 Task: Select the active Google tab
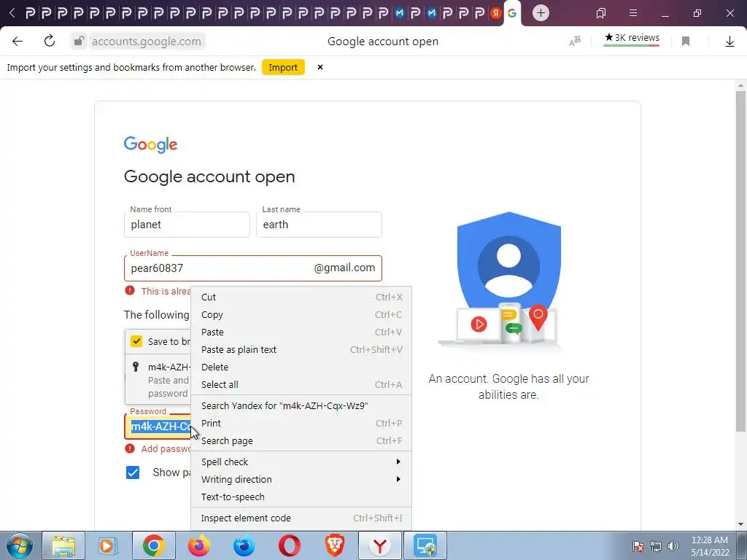click(x=512, y=13)
